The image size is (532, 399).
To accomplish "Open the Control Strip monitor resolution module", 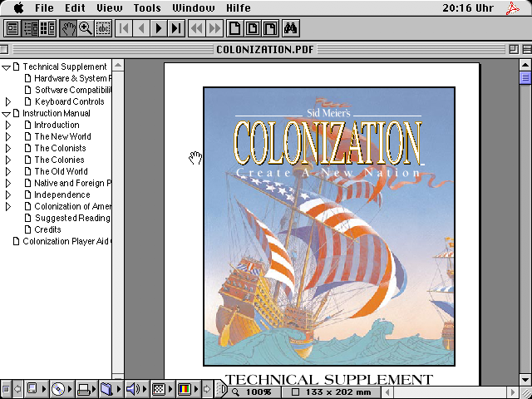I will click(x=161, y=389).
